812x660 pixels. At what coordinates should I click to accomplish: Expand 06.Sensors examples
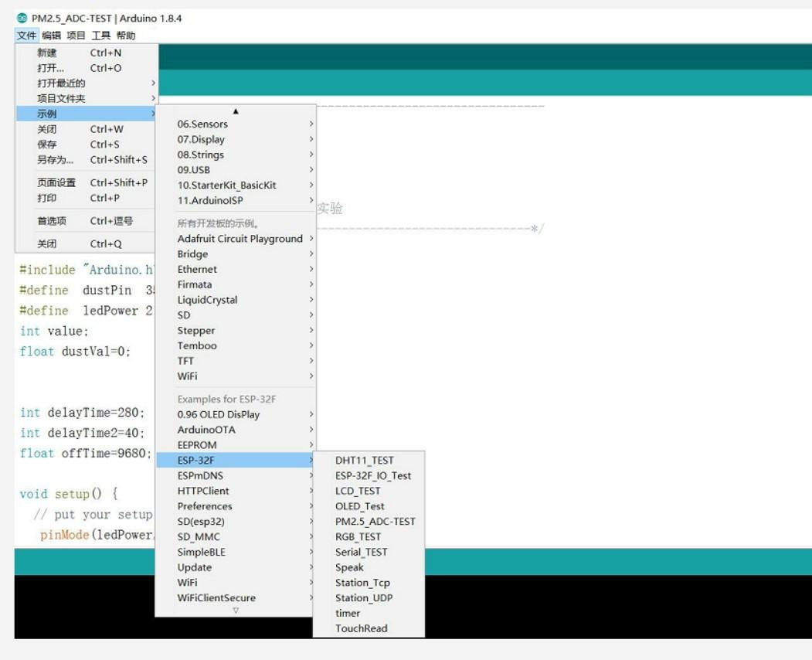236,124
